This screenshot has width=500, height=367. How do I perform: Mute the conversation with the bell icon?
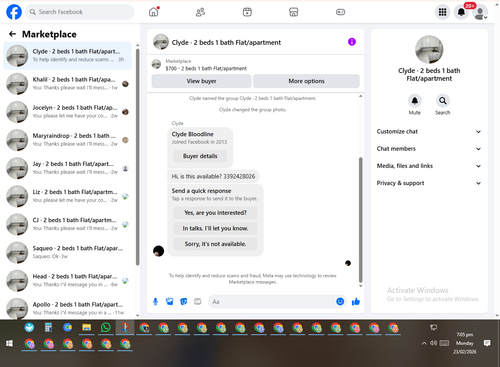coord(415,101)
